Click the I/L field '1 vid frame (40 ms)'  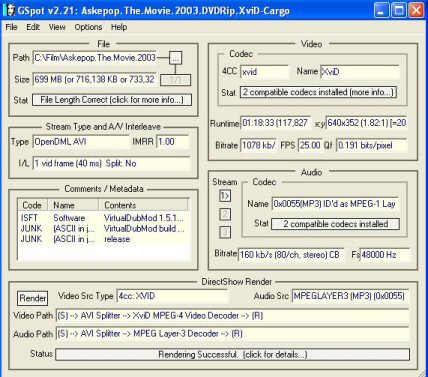coord(112,163)
